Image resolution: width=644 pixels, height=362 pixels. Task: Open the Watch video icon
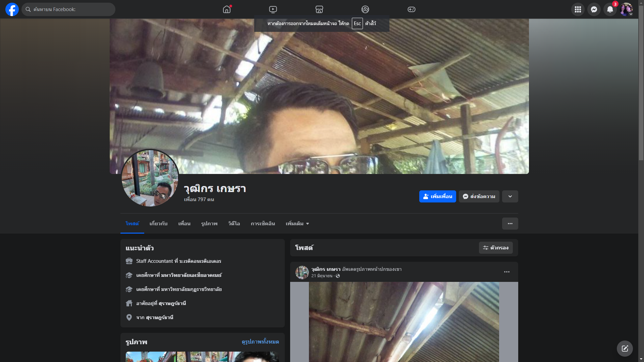click(273, 9)
